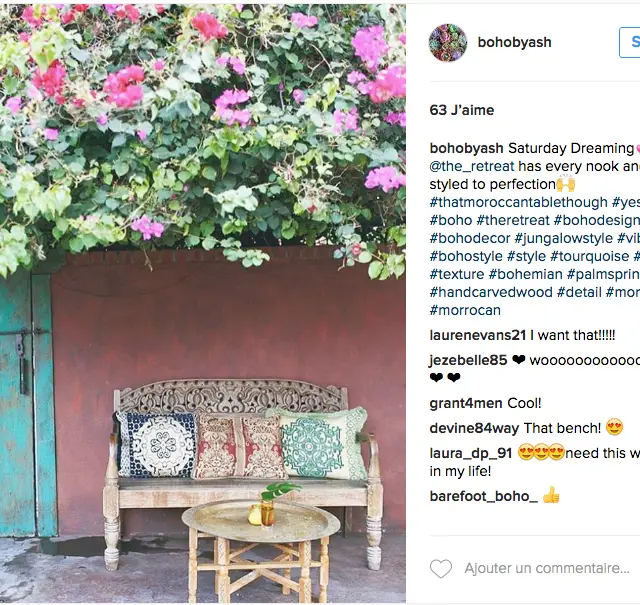This screenshot has height=605, width=640.
Task: Click the heart like icon
Action: pos(441,568)
